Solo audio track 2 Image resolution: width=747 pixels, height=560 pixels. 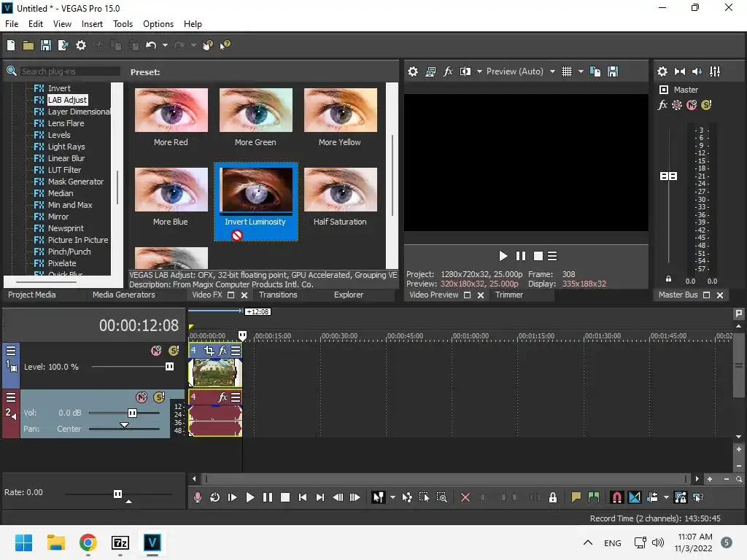click(159, 397)
